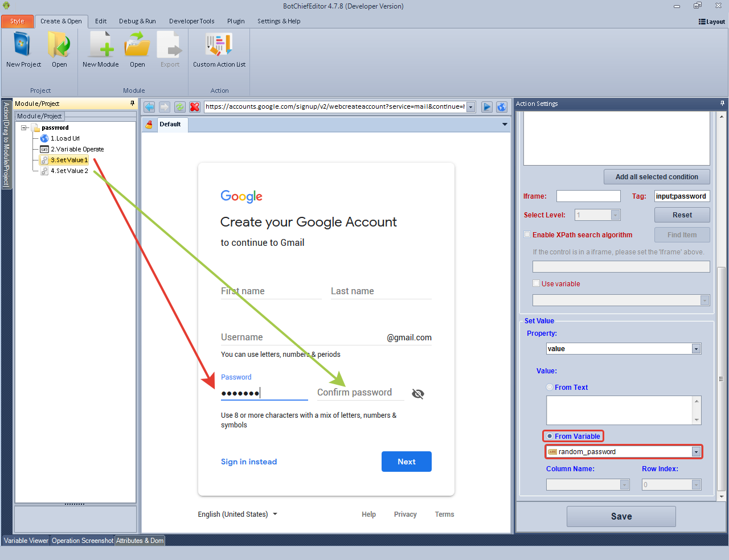Toggle password visibility eye icon
The width and height of the screenshot is (729, 560).
(x=417, y=394)
